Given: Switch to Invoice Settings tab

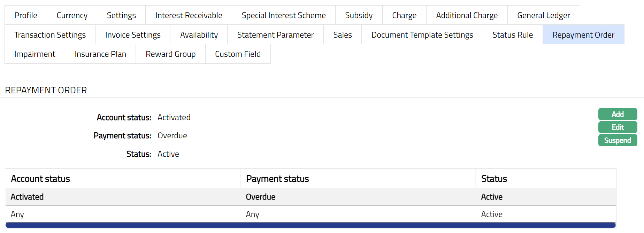Looking at the screenshot, I should (x=133, y=35).
